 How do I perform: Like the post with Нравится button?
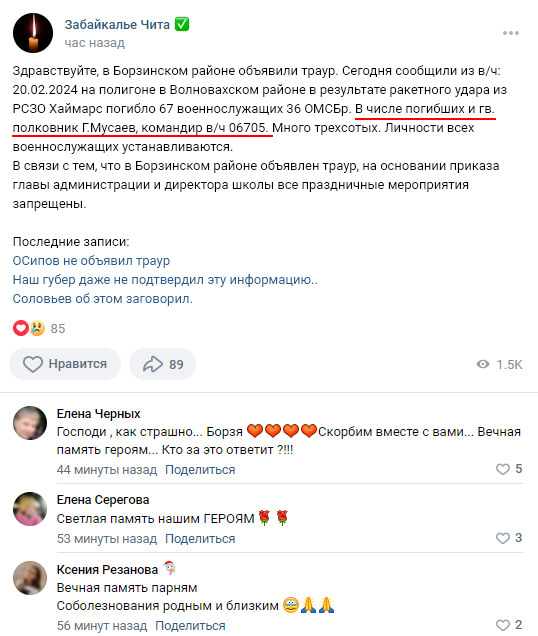coord(65,364)
